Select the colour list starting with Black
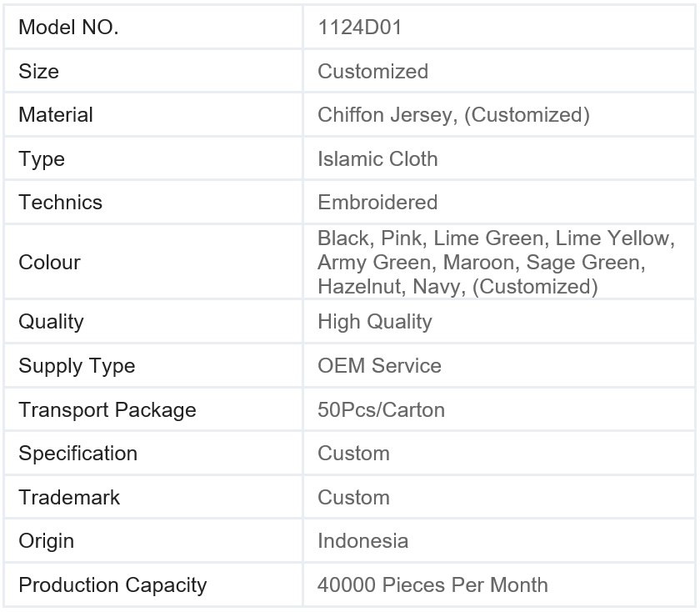 point(496,263)
